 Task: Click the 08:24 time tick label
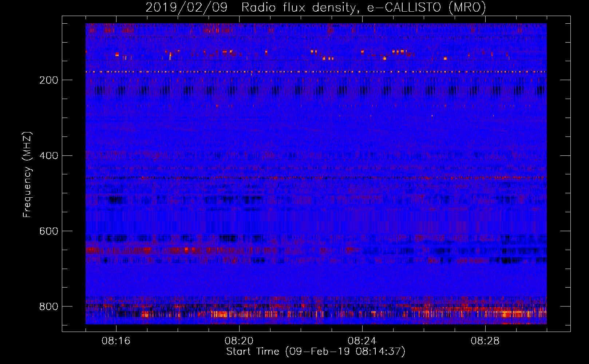(362, 341)
